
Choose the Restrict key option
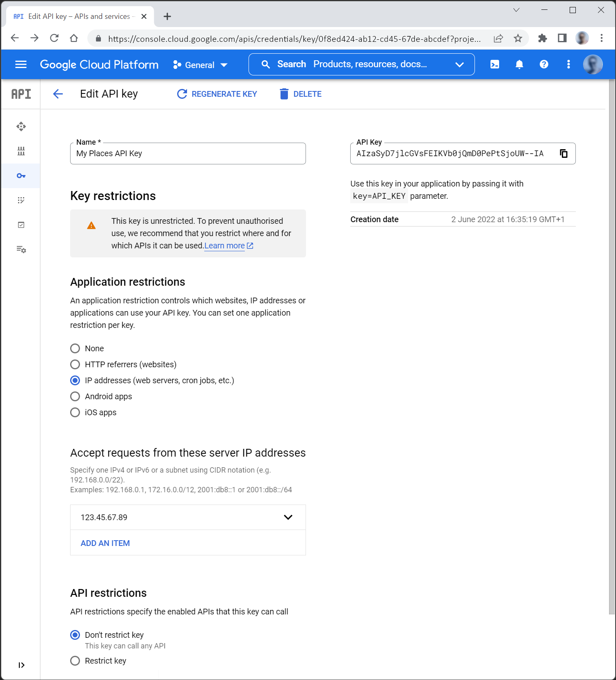point(75,661)
